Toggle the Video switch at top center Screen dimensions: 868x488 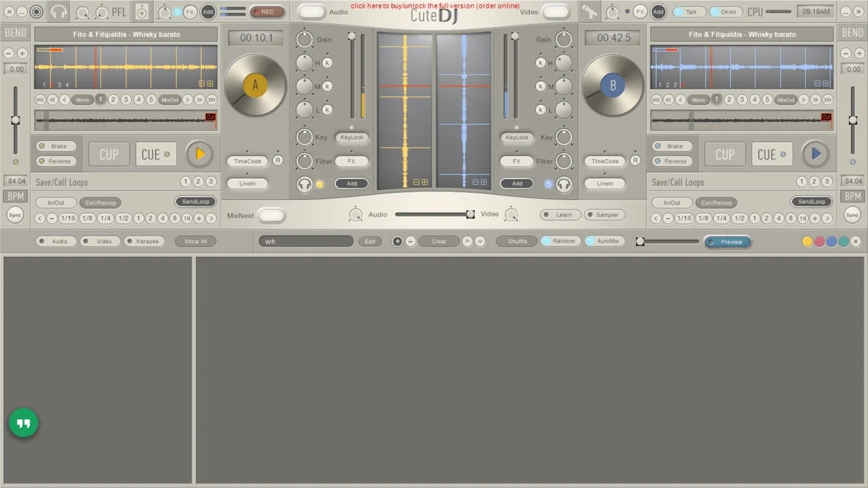[556, 12]
